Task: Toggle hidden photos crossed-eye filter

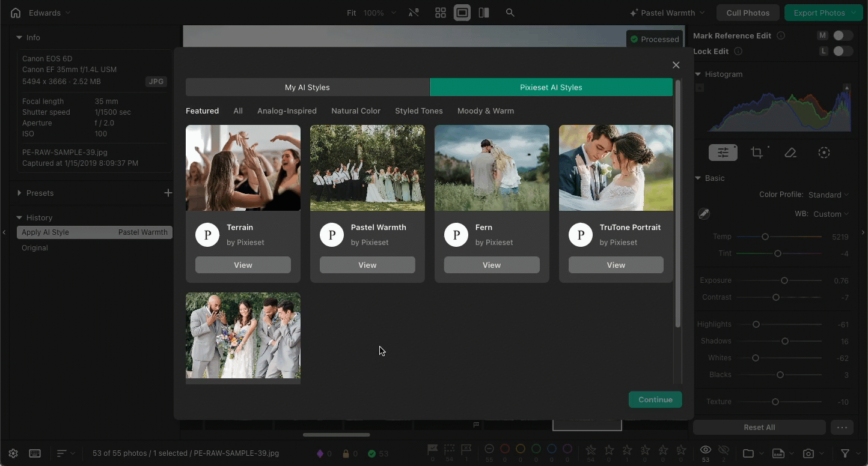Action: coord(724,450)
